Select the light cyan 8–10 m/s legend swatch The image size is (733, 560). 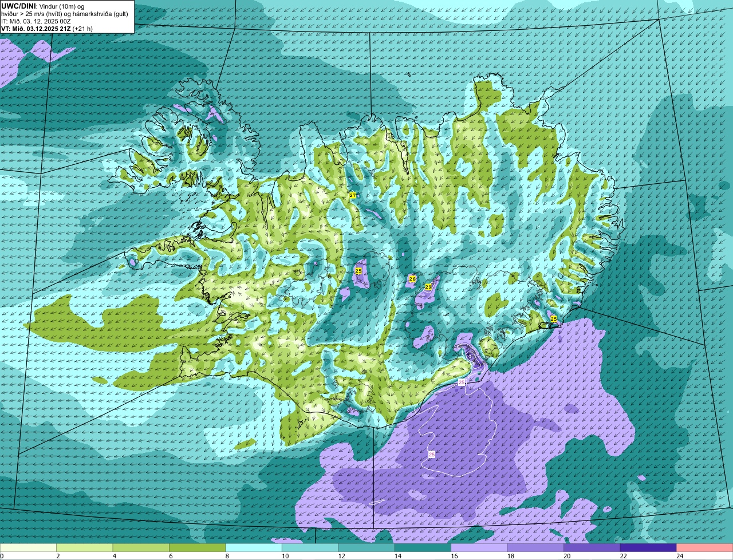click(x=254, y=547)
